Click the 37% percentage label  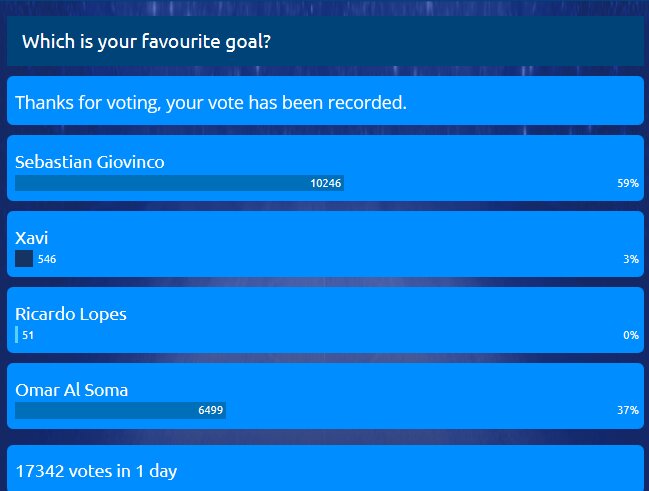tap(628, 410)
